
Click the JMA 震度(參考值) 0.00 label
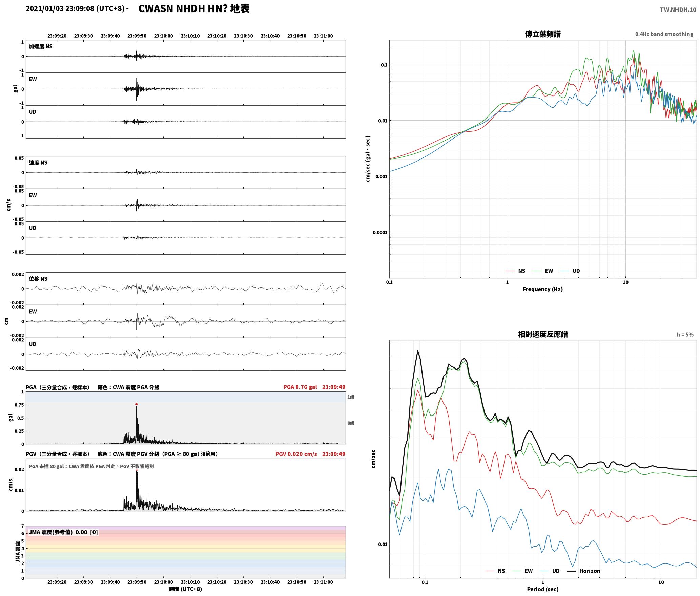pyautogui.click(x=58, y=532)
